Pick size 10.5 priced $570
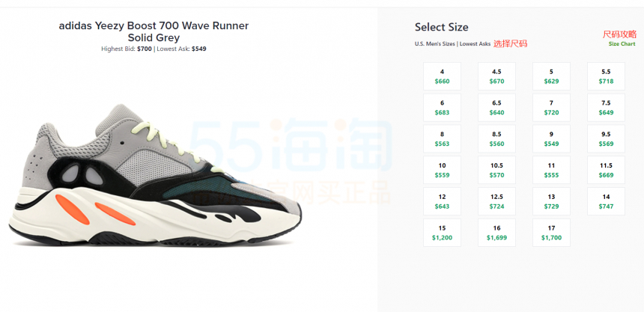The width and height of the screenshot is (644, 312). (x=496, y=170)
